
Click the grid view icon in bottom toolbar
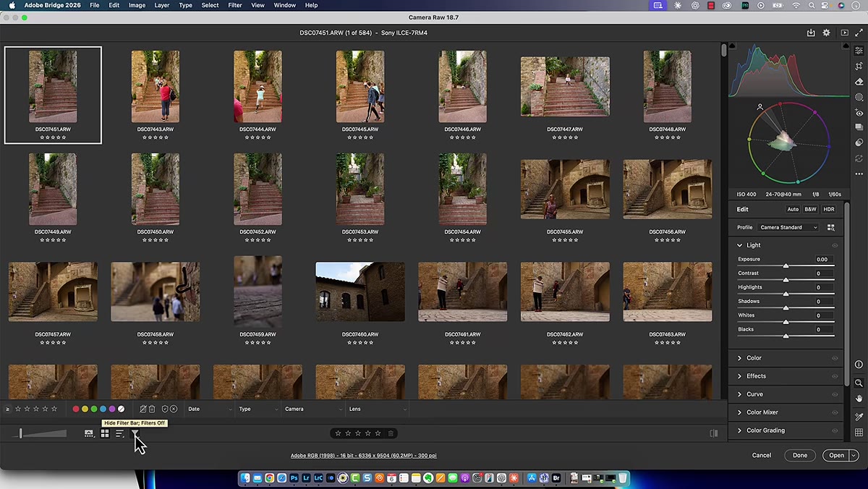pos(104,433)
